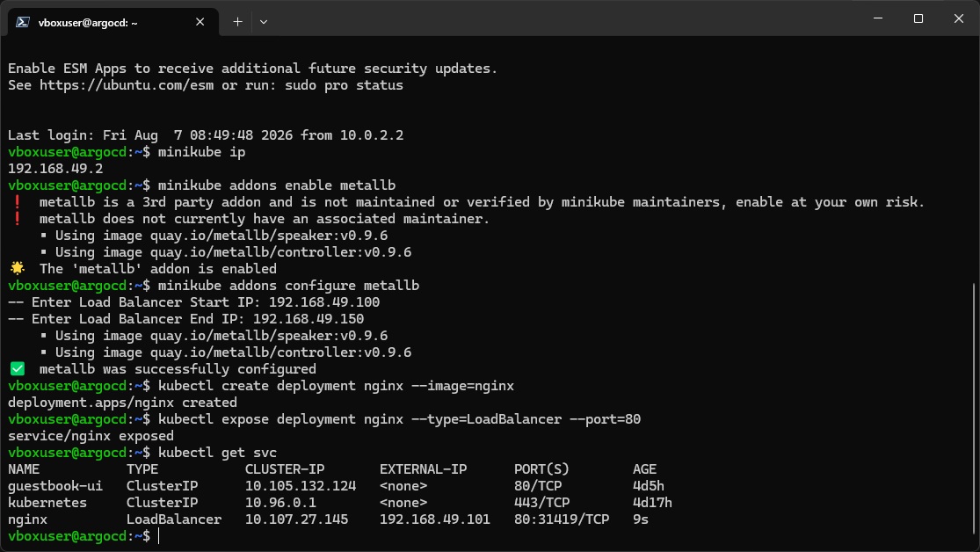This screenshot has width=980, height=552.
Task: Expand the new tab profile dropdown chevron
Action: (264, 22)
